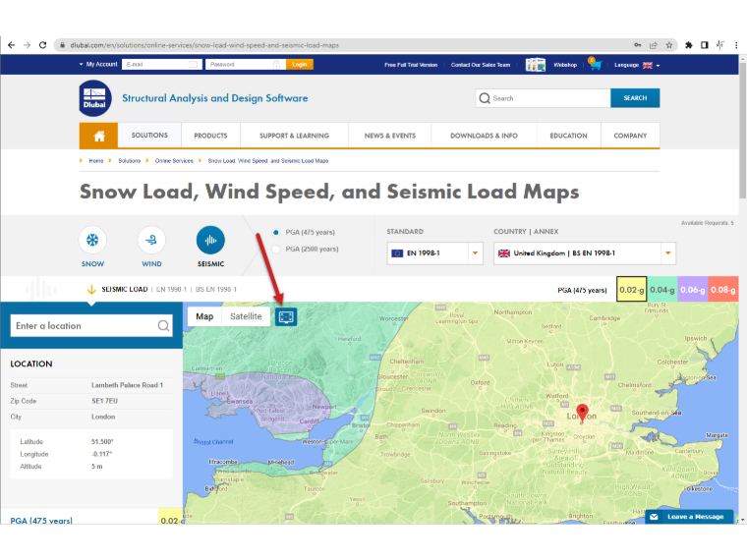Select the 0.06 g purple legend swatch
This screenshot has height=560, width=747.
[x=693, y=290]
